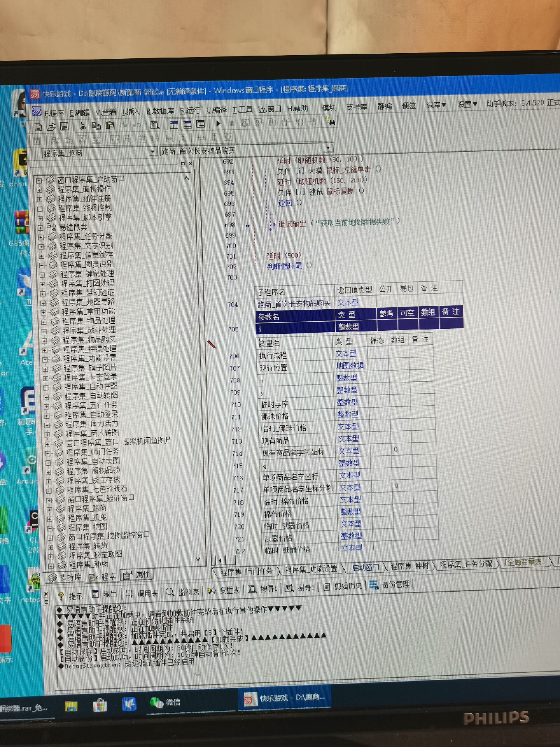Open the R.运行 menu
Screen dimensions: 560x747
[x=190, y=110]
